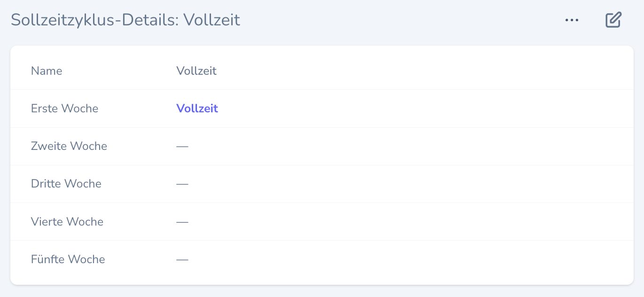Click the blank header space left of the three-dot icon

[x=400, y=20]
